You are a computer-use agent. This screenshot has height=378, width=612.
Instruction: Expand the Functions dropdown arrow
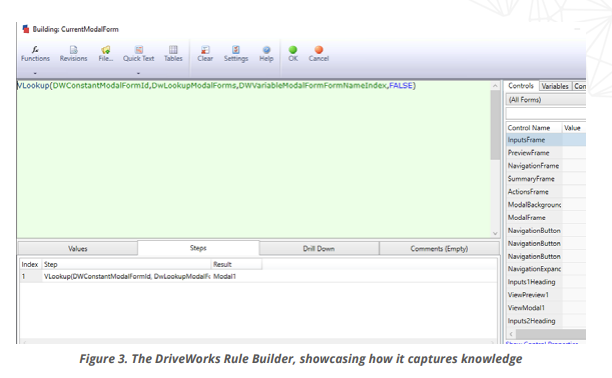click(x=35, y=73)
